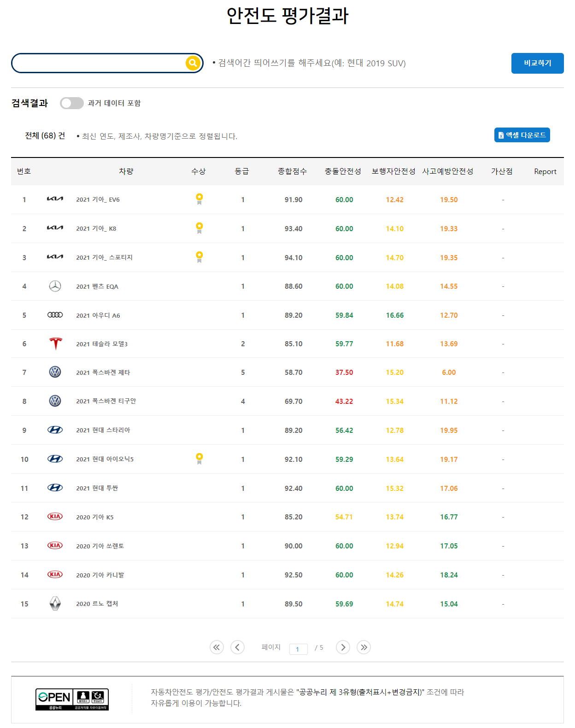Image resolution: width=575 pixels, height=728 pixels.
Task: Click the 2021 아우디 A6 vehicle name
Action: click(x=98, y=315)
